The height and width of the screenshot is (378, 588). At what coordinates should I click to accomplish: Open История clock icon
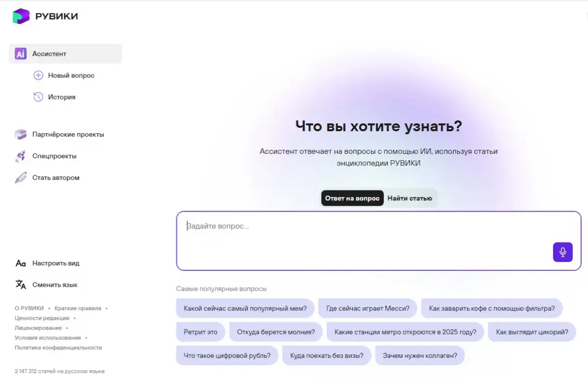coord(38,97)
